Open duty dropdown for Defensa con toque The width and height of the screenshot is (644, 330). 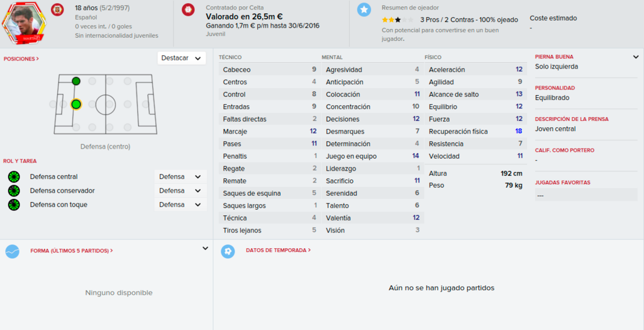click(x=180, y=205)
